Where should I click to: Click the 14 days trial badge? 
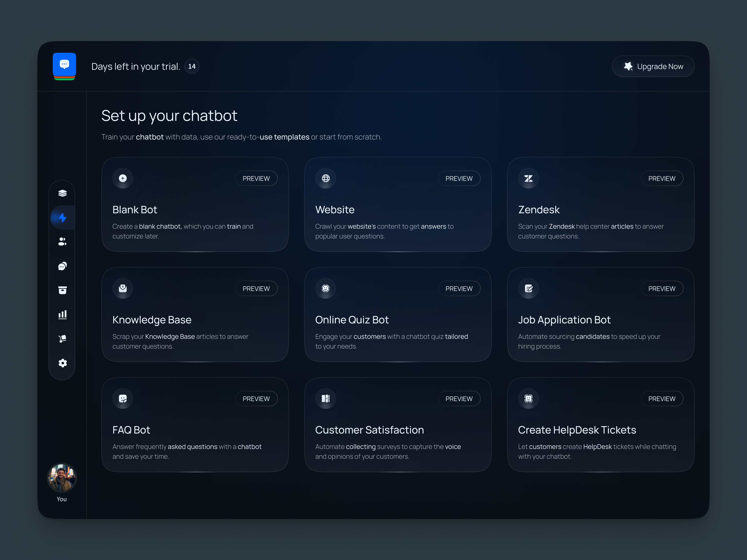tap(192, 66)
